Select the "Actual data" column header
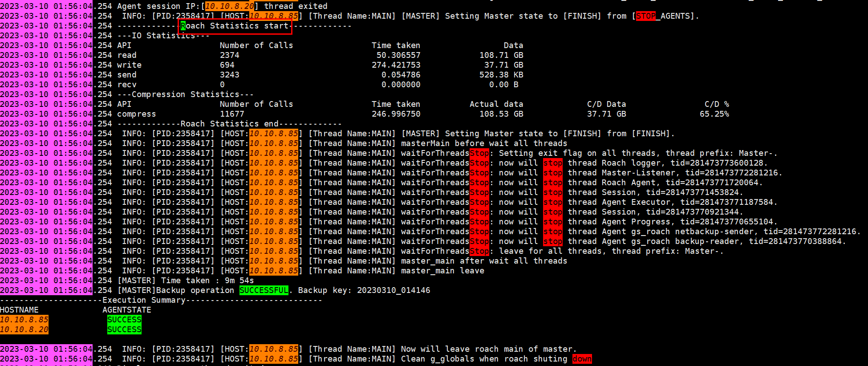 pyautogui.click(x=496, y=104)
